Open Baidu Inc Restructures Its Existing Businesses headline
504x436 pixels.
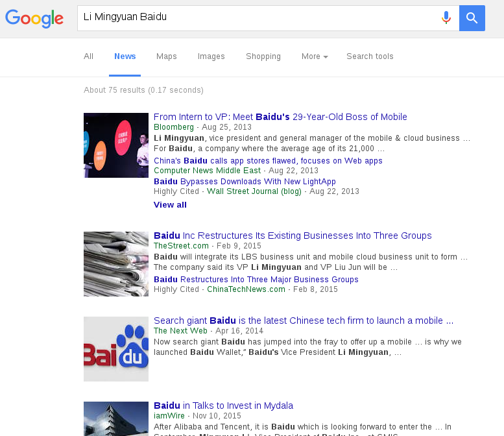pyautogui.click(x=293, y=236)
